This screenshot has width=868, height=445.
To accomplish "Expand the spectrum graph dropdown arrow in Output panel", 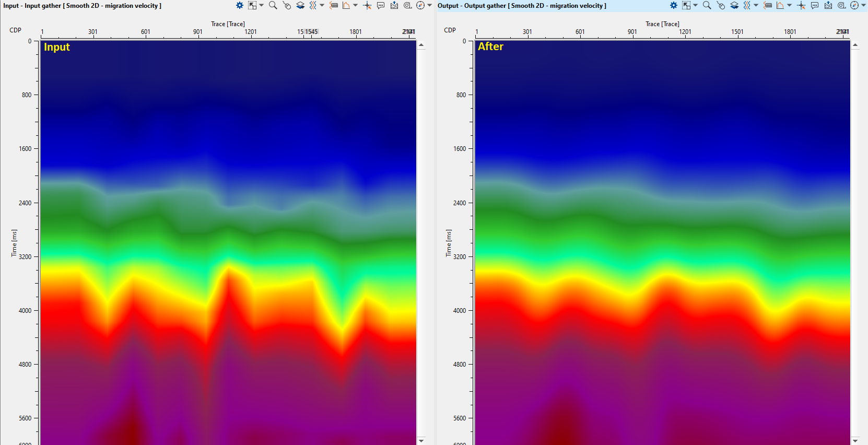I will [790, 5].
